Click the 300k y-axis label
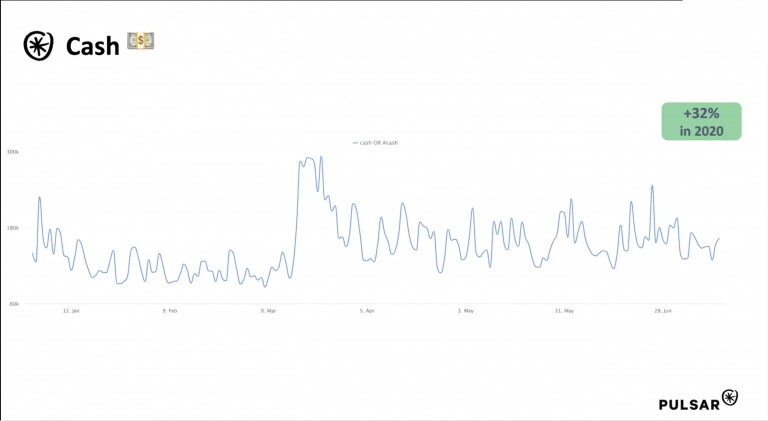The image size is (768, 421). 13,152
